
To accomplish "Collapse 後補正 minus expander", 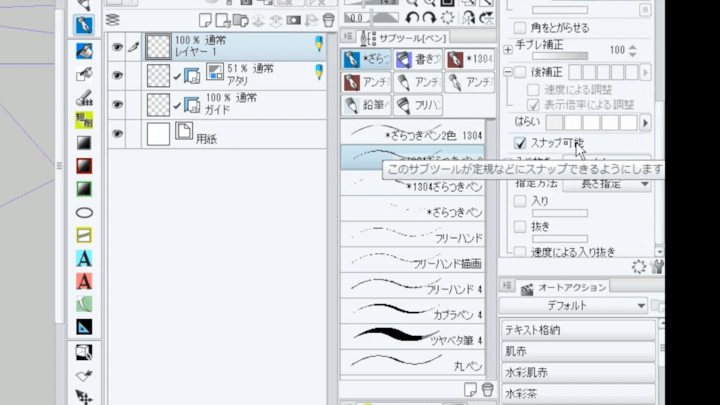I will [x=508, y=72].
